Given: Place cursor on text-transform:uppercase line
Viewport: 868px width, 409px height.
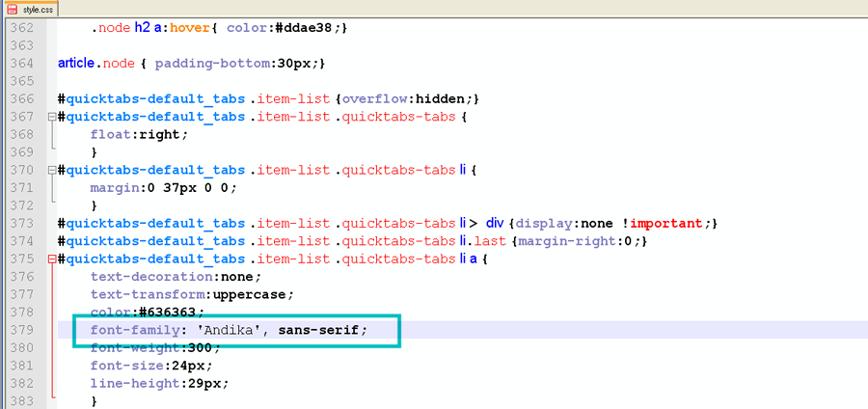Looking at the screenshot, I should click(191, 294).
